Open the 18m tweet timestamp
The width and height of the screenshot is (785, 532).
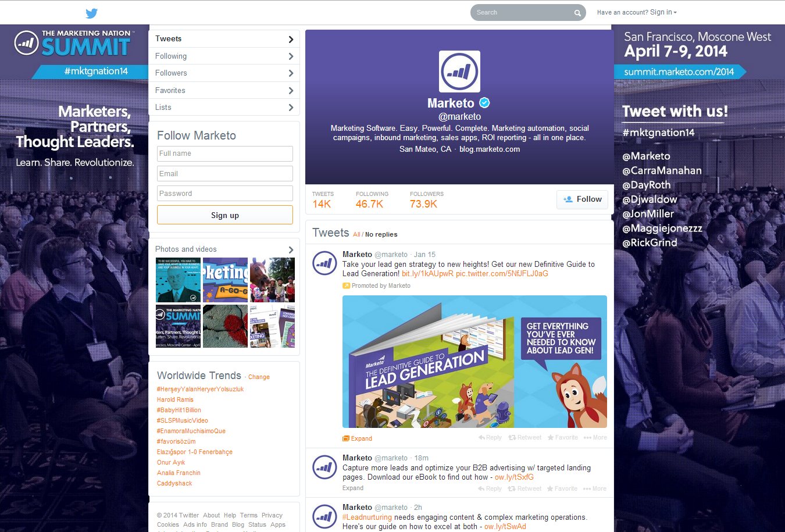click(x=422, y=458)
